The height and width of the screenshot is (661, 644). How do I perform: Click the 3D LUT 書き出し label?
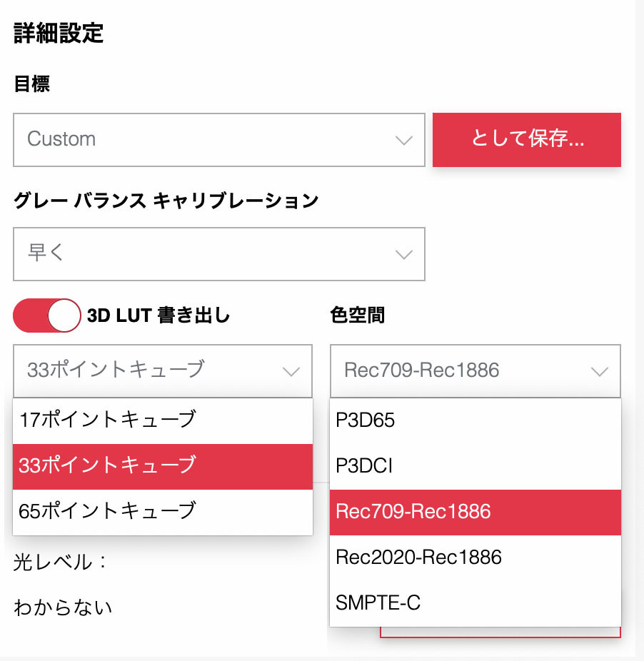pos(159,316)
